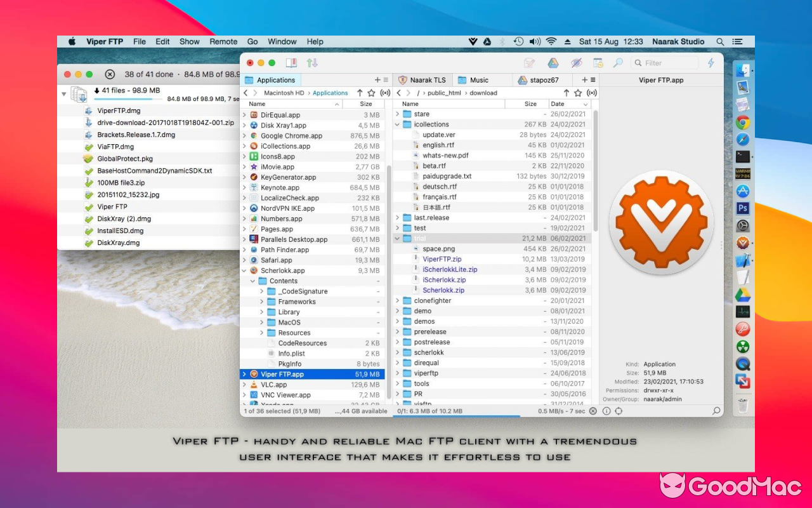Activate the lightning quick-action icon
The width and height of the screenshot is (812, 508).
[710, 63]
